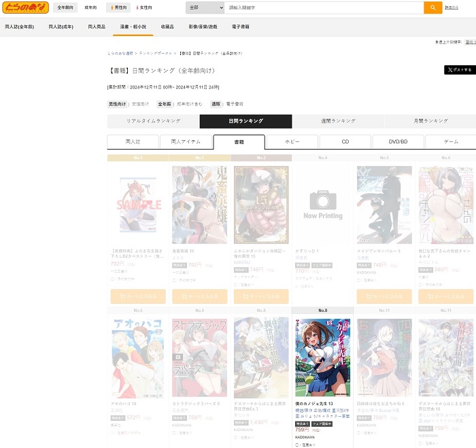Open the ふかふかダンジョン攻略記 15 cover thumbnail
476x448 pixels.
click(261, 205)
